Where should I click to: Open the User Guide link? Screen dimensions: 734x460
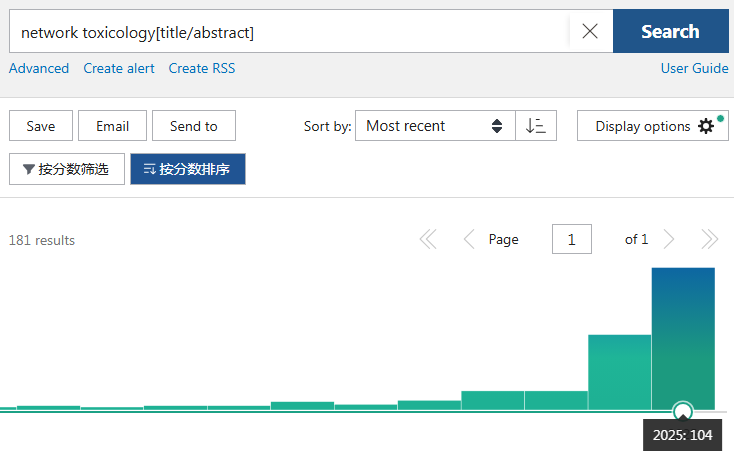694,68
